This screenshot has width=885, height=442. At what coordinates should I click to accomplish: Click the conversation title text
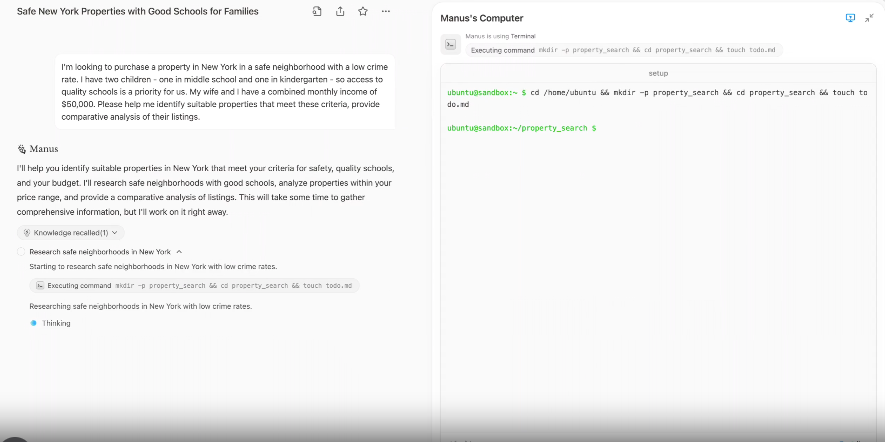[x=138, y=11]
